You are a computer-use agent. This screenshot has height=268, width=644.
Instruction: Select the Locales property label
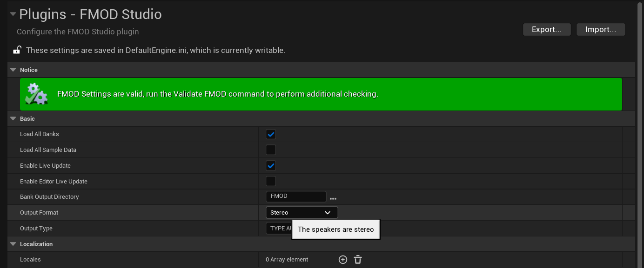pos(30,260)
